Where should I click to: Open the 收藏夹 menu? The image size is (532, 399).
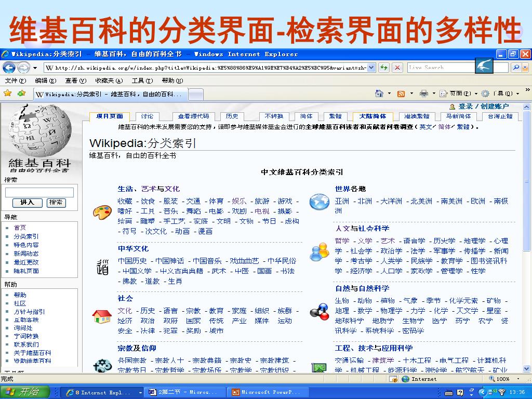pyautogui.click(x=109, y=81)
